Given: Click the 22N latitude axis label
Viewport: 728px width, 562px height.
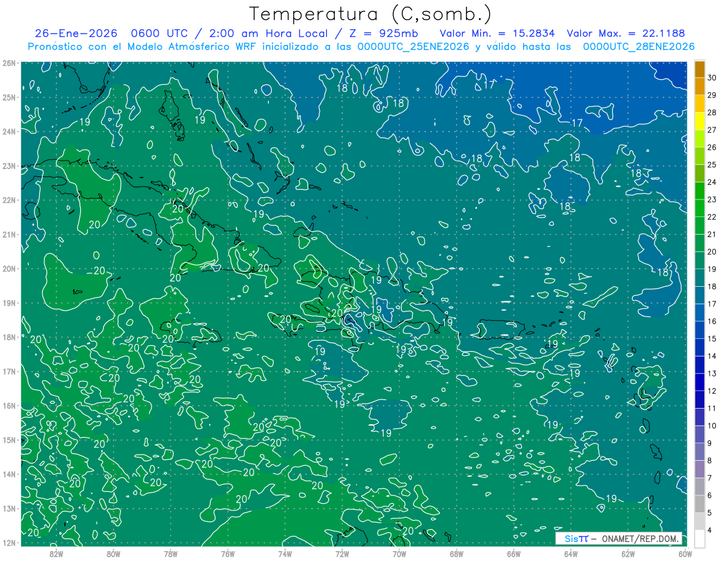Looking at the screenshot, I should pos(9,200).
